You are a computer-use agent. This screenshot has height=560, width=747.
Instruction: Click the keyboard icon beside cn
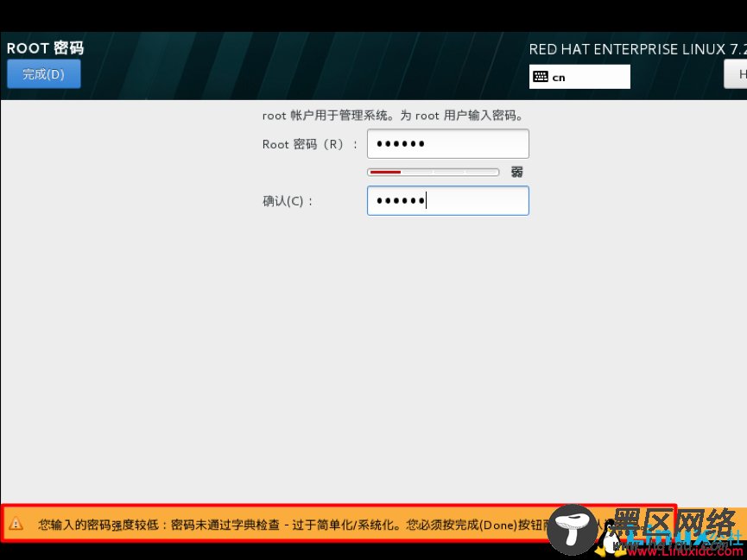tap(541, 77)
